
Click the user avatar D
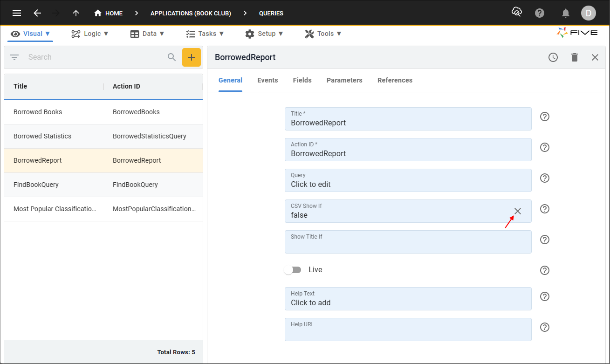tap(589, 13)
